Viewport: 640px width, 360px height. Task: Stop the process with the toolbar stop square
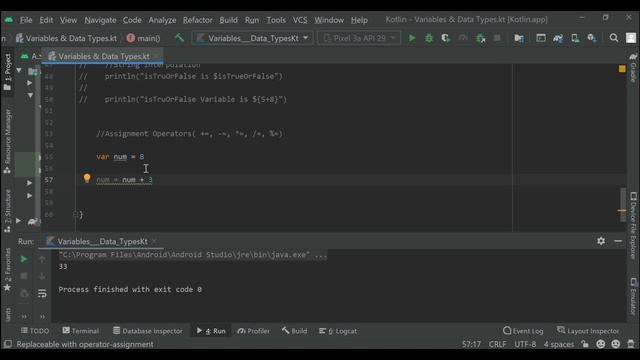click(497, 38)
